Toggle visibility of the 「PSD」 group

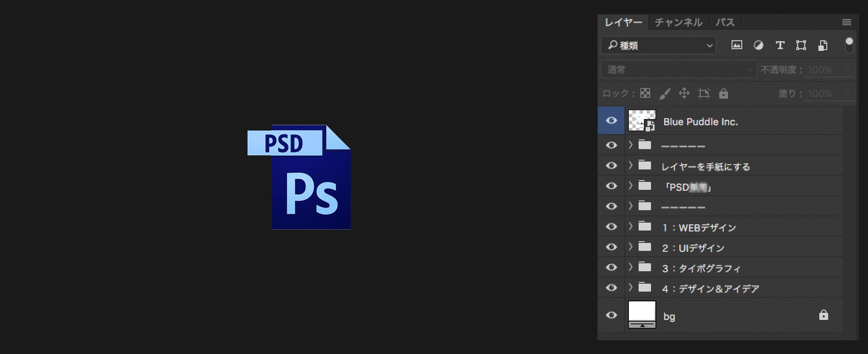611,186
